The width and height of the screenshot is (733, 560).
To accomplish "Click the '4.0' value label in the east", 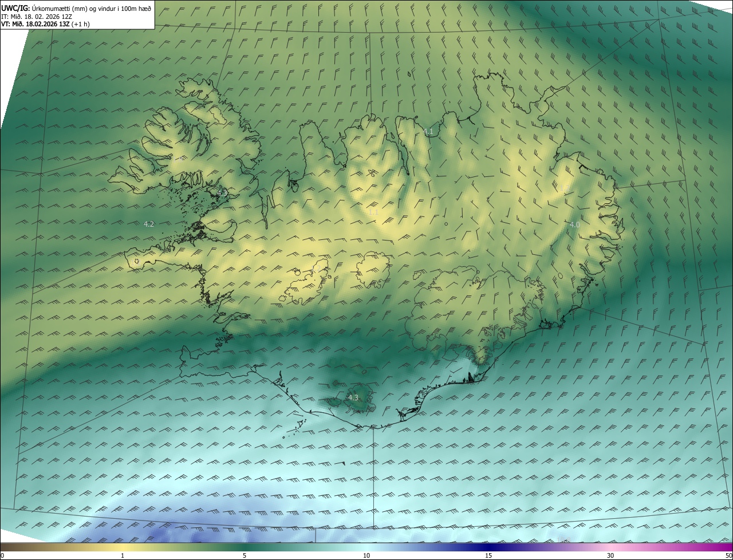I will click(574, 225).
